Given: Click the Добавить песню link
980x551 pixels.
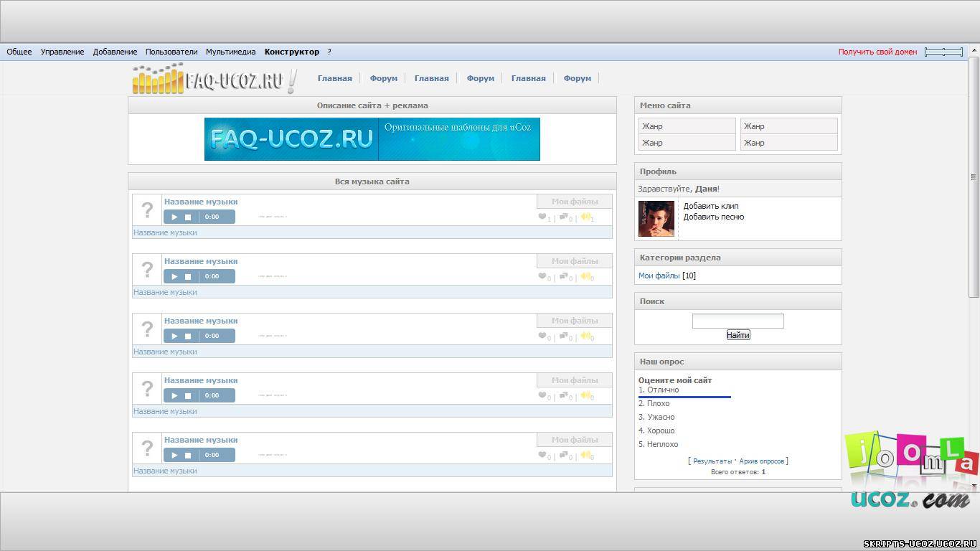Looking at the screenshot, I should pos(714,217).
